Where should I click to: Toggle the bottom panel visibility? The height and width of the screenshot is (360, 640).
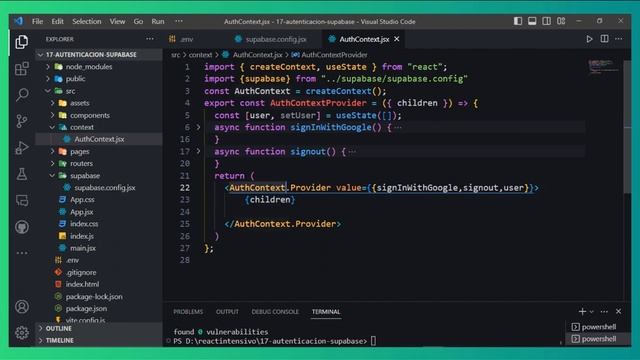(532, 21)
